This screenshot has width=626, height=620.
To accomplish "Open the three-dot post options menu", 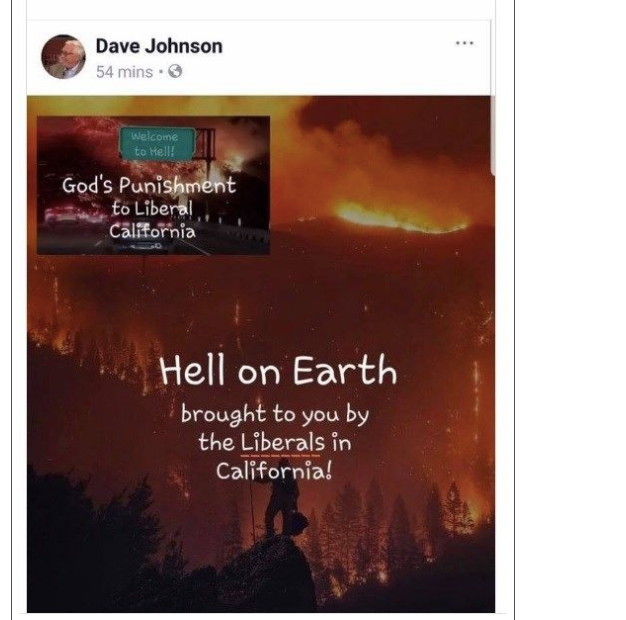I will point(465,43).
